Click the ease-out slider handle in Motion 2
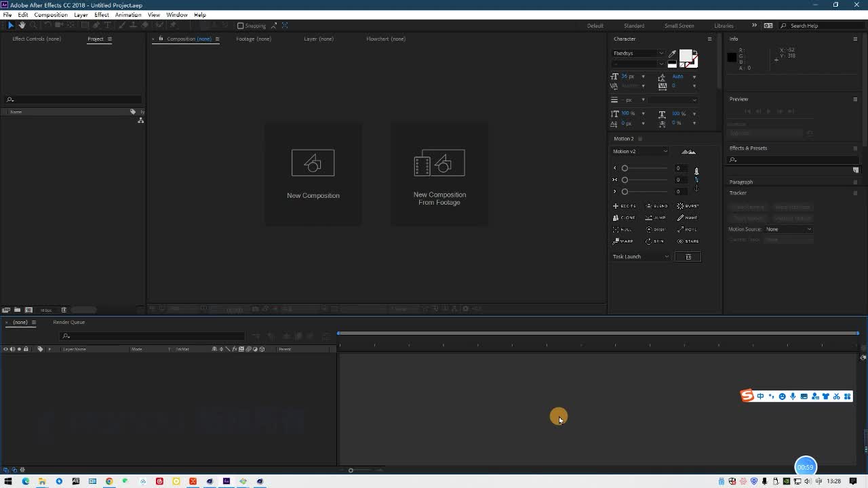 (x=625, y=192)
